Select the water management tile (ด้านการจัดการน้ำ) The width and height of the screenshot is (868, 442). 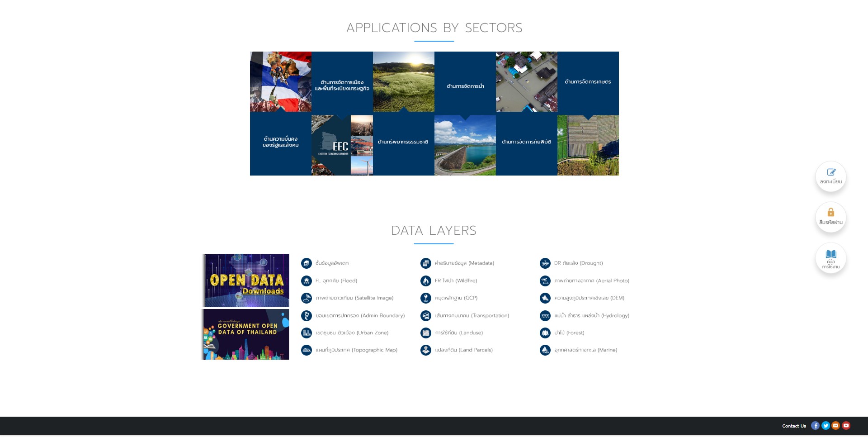tap(465, 83)
